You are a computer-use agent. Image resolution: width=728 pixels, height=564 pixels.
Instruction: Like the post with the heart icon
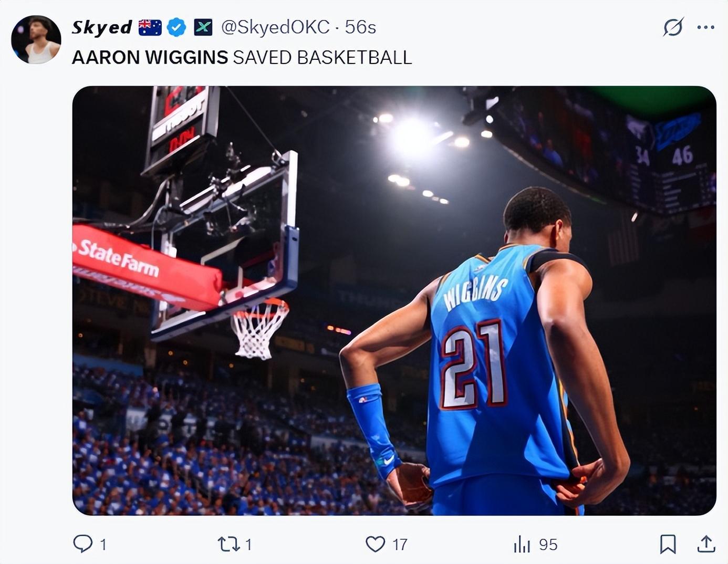tap(375, 544)
